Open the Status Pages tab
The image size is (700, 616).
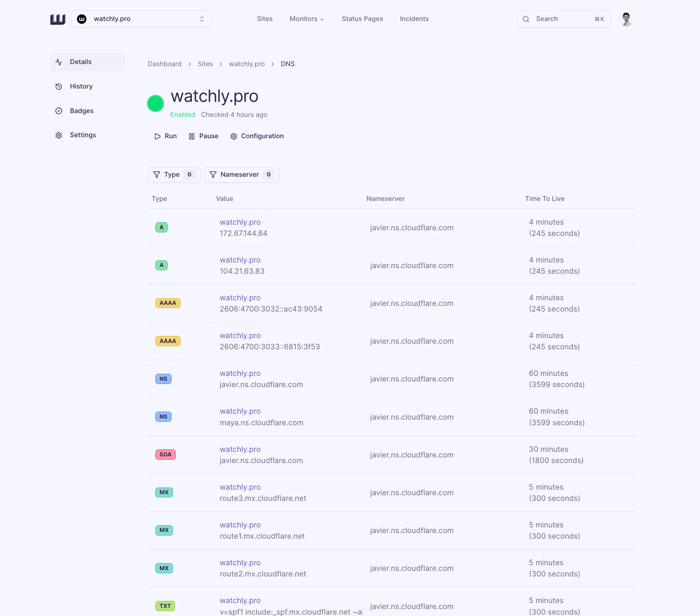click(x=362, y=19)
